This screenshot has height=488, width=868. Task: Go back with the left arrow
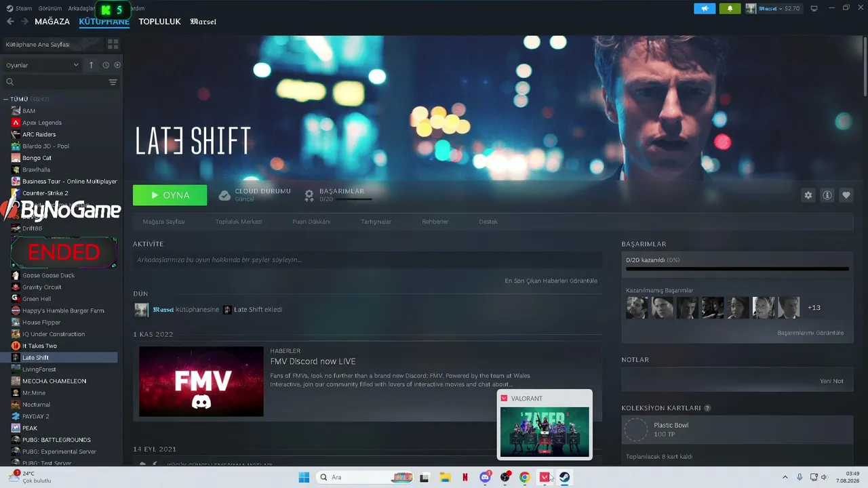(x=10, y=22)
